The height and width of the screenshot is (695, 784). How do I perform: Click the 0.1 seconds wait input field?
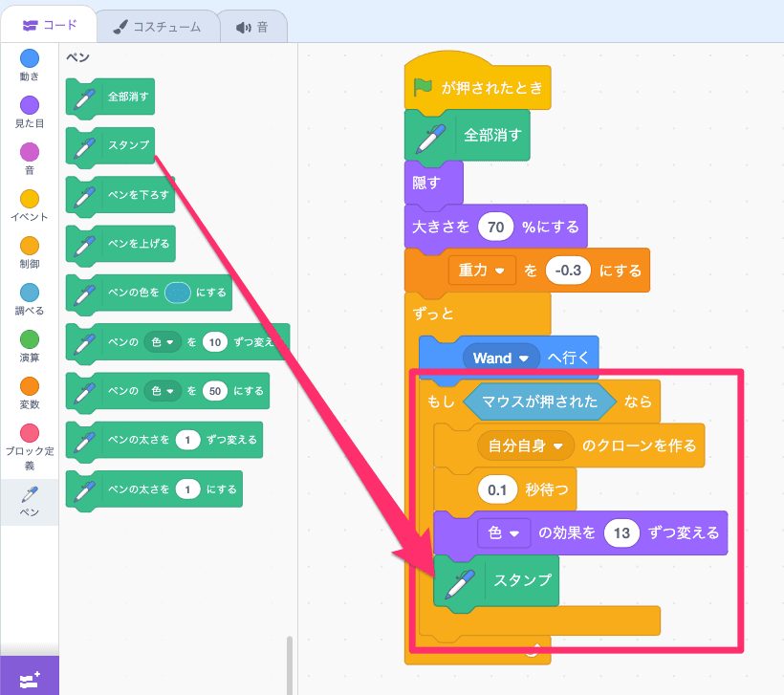(x=496, y=489)
